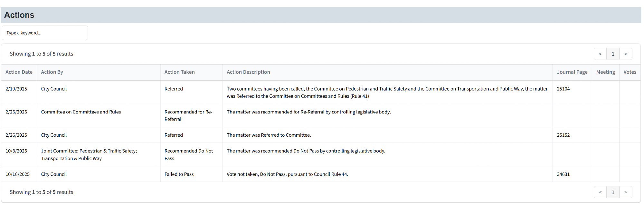Click the keyword search input field

pyautogui.click(x=45, y=33)
